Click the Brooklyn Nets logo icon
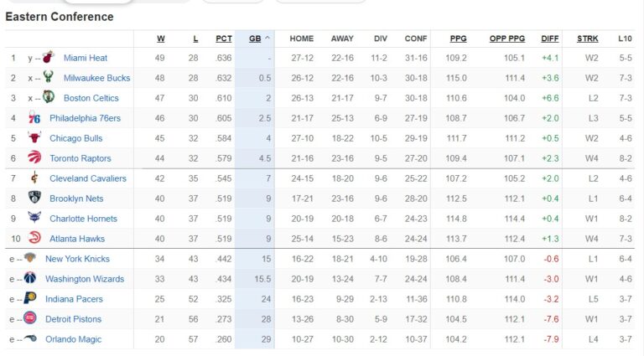Viewport: 644px width, 356px height. point(34,199)
